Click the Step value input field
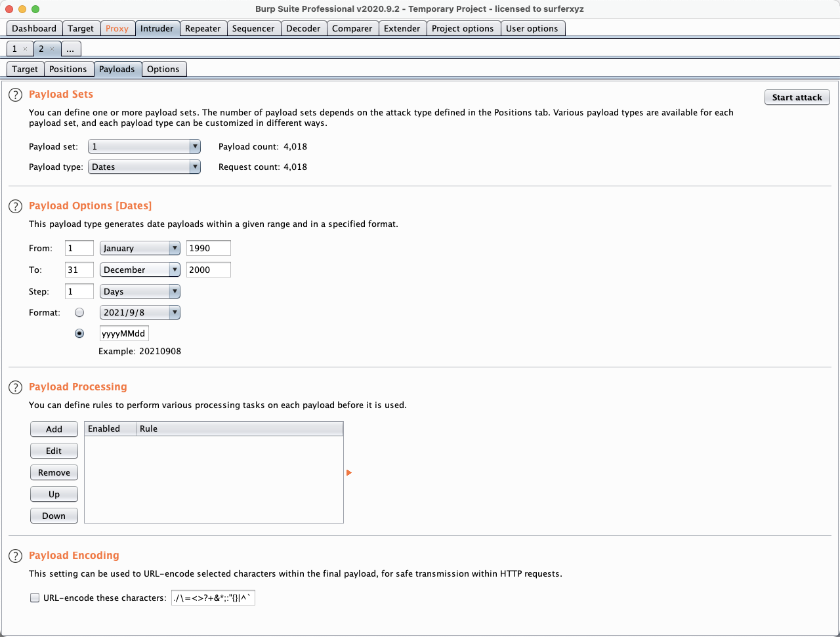The width and height of the screenshot is (840, 637). point(79,291)
